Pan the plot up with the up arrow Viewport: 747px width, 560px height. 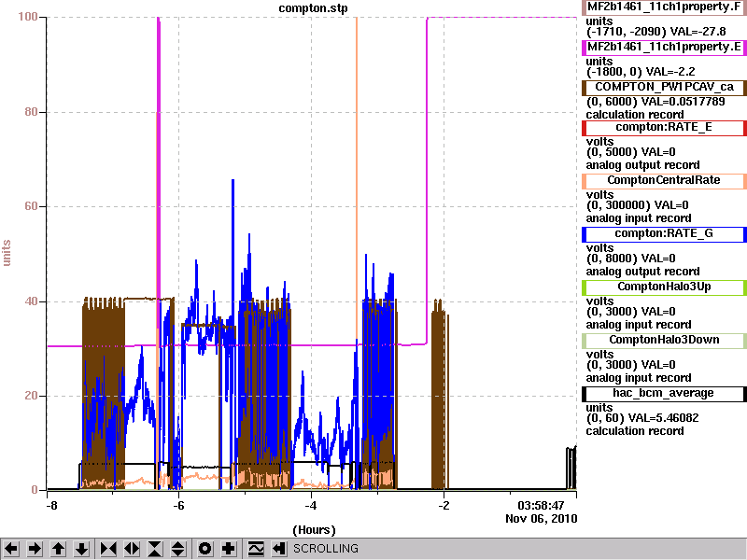tap(58, 549)
